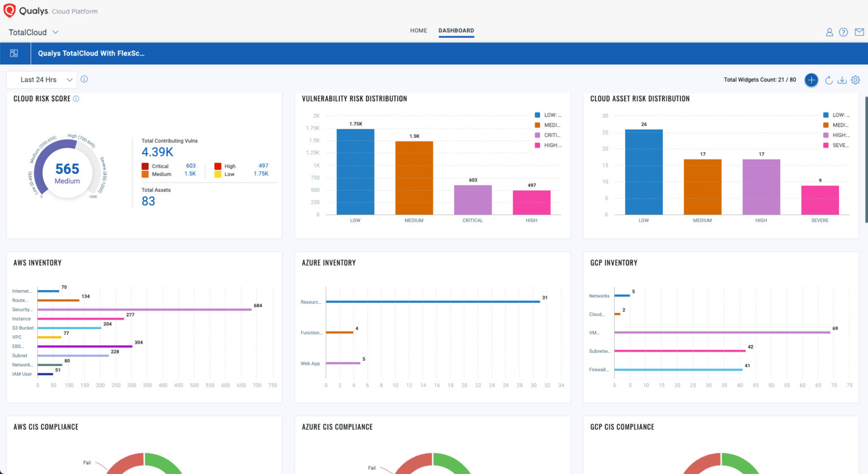The image size is (868, 474).
Task: Click the Qualys logo
Action: [10, 10]
